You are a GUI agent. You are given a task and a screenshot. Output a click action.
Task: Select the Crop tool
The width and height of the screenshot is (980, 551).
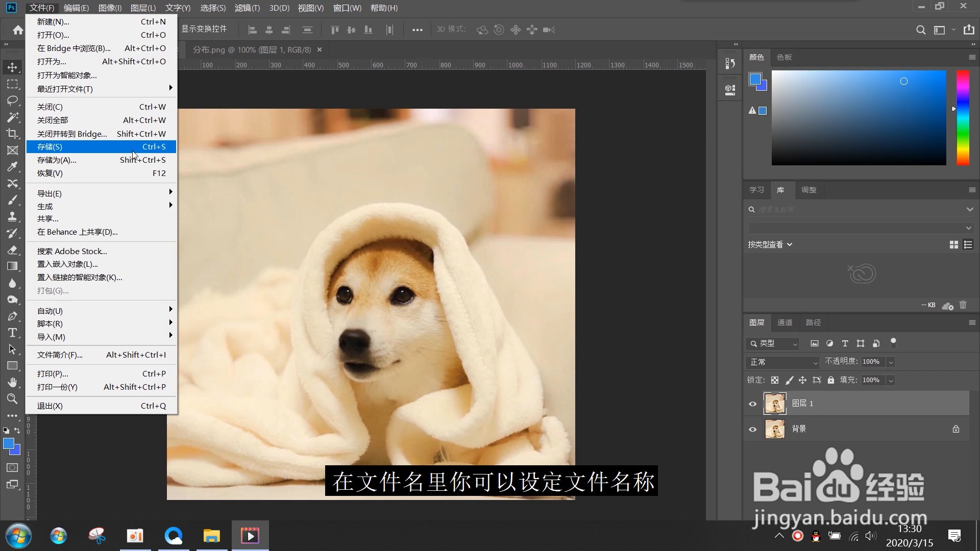click(x=12, y=134)
